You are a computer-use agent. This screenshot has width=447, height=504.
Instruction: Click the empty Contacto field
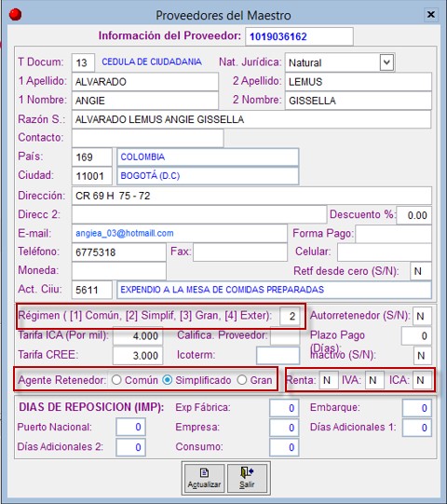147,138
